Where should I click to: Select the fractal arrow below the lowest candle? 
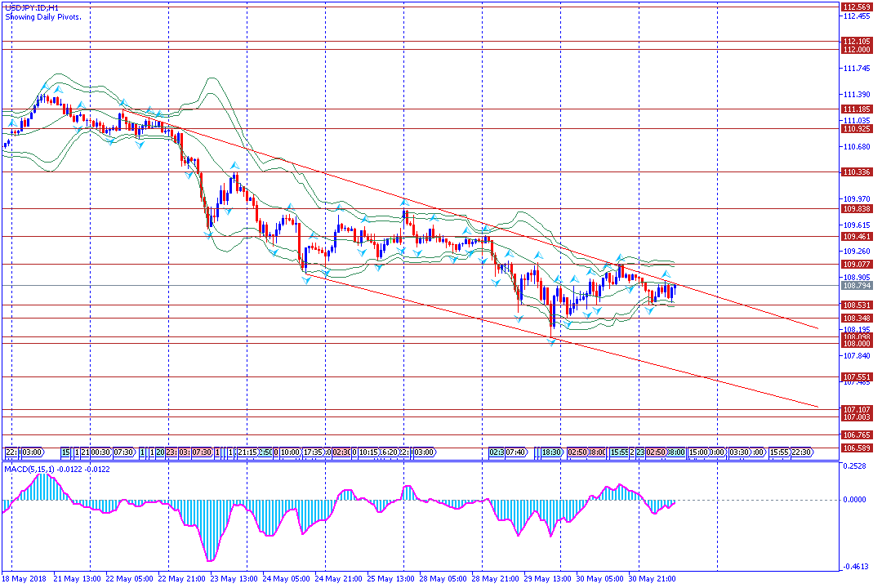[x=552, y=341]
